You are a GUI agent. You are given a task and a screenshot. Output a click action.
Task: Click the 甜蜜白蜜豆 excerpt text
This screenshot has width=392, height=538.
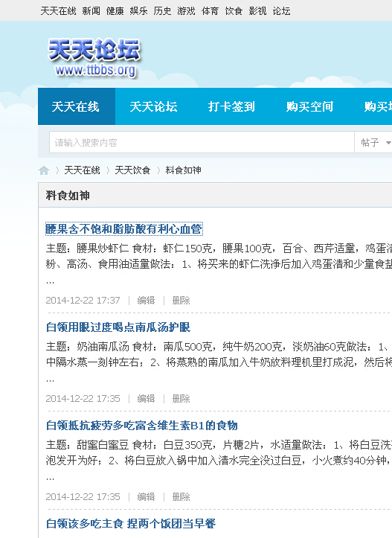[x=219, y=461]
